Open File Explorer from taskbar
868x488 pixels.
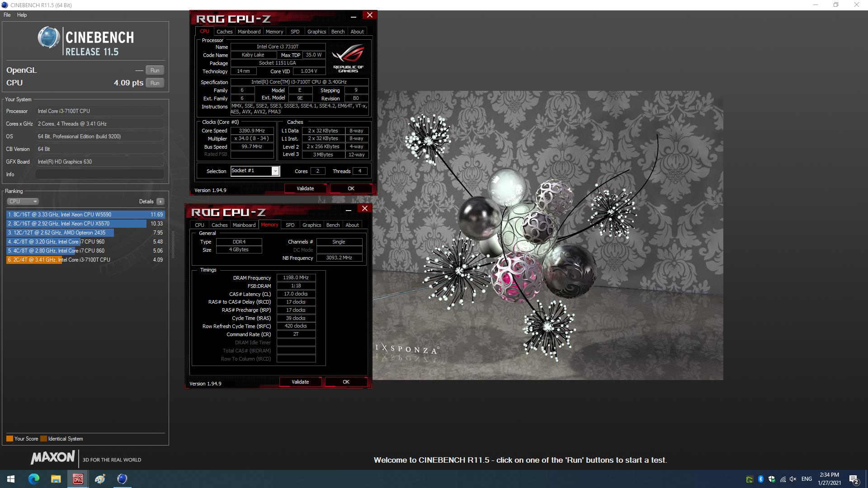[56, 479]
